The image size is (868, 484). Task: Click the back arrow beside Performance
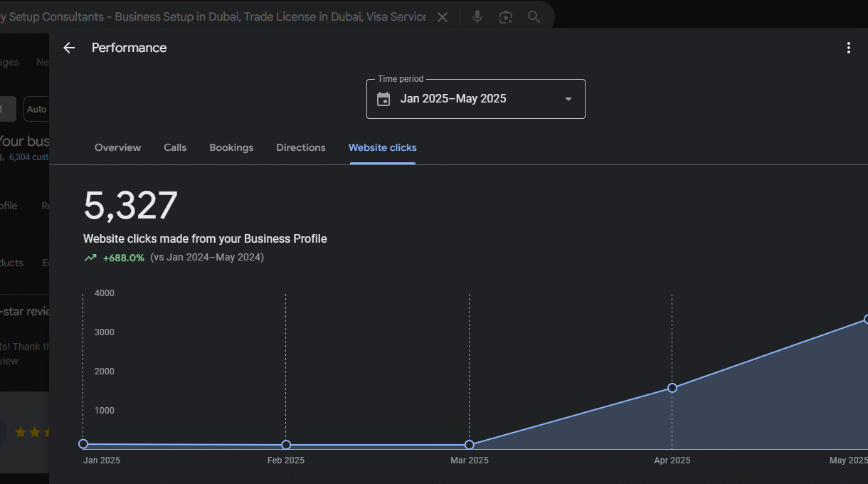pyautogui.click(x=69, y=48)
